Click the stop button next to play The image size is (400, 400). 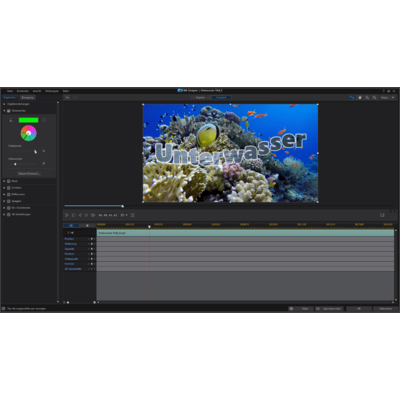[74, 215]
